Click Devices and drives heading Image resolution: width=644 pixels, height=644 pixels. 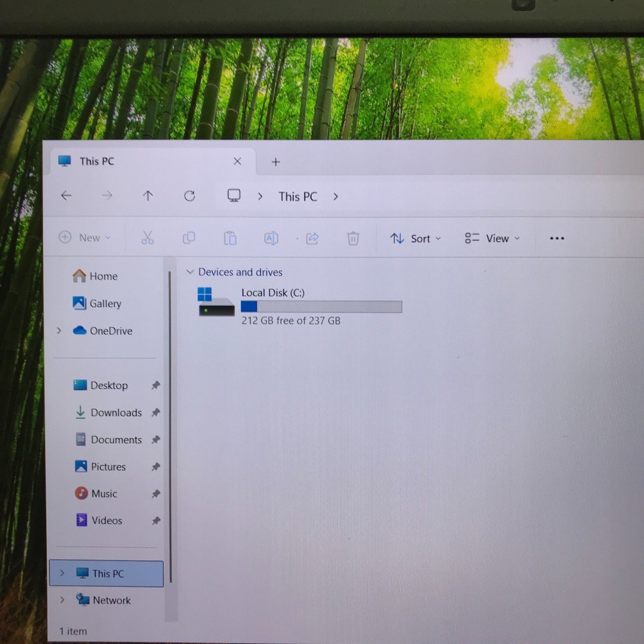240,272
